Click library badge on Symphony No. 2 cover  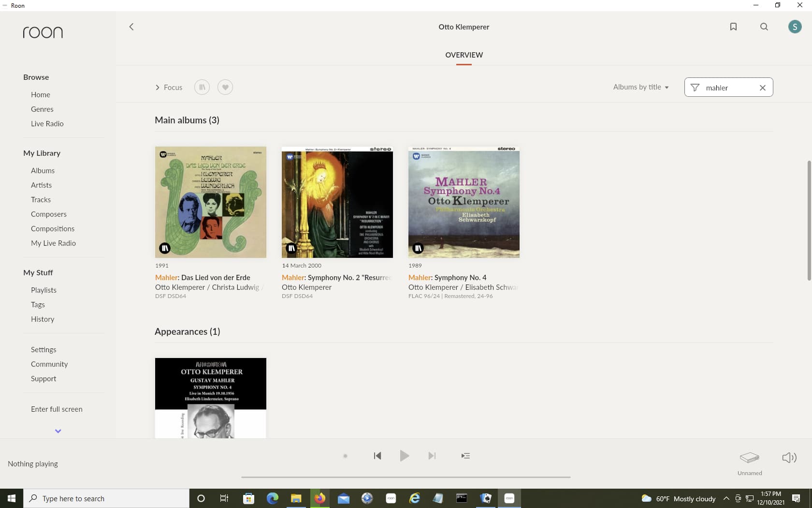coord(291,248)
